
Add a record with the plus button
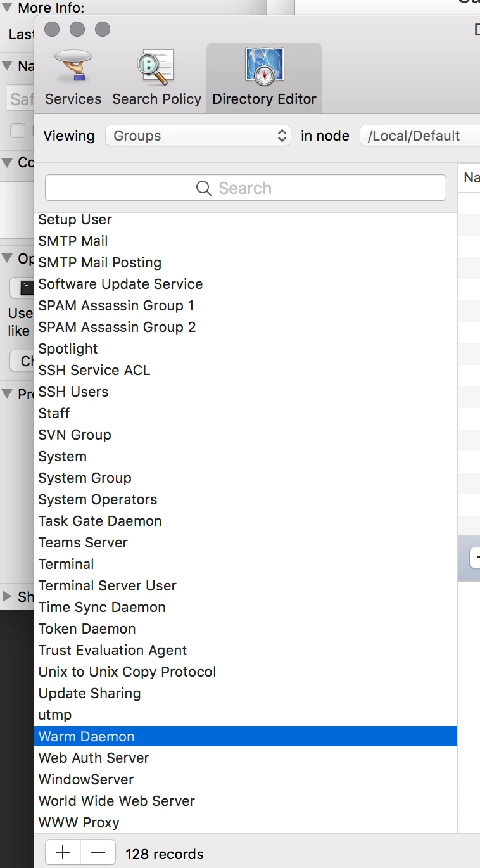[63, 853]
